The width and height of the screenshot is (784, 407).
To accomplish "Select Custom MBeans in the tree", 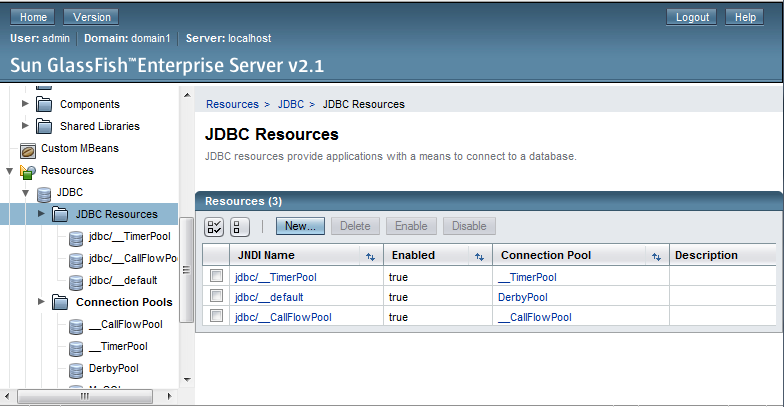I will click(x=80, y=148).
